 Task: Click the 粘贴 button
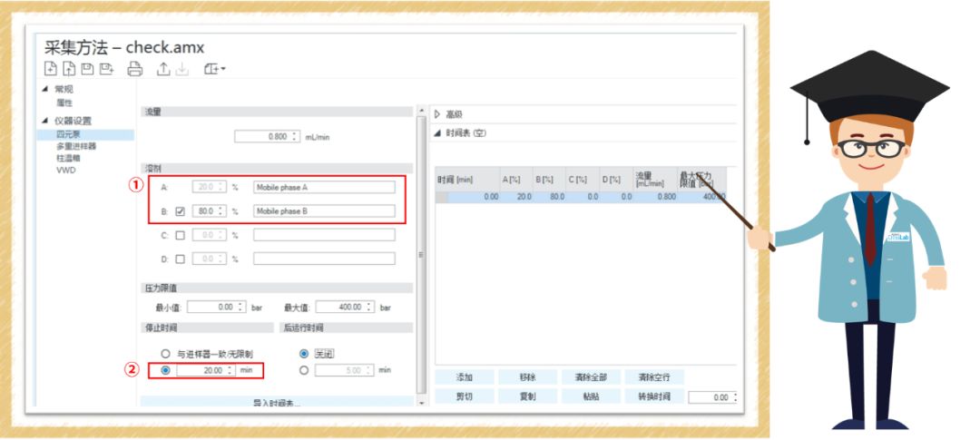(591, 396)
